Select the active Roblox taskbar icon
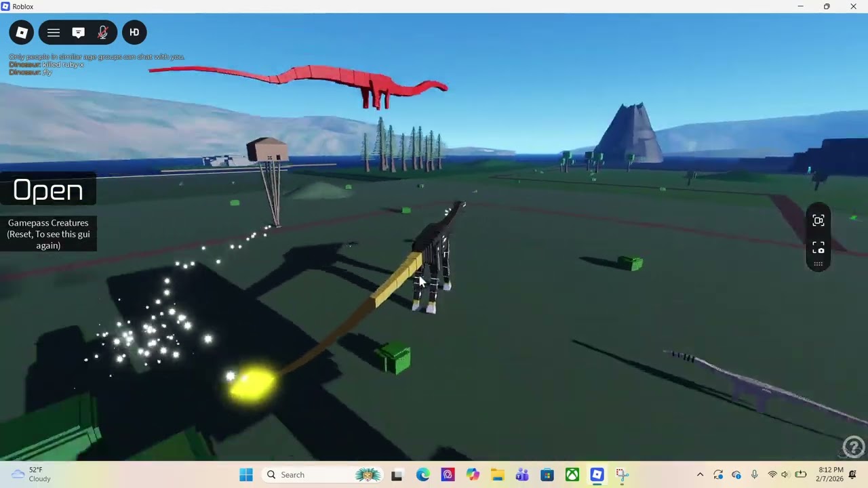The image size is (868, 488). pyautogui.click(x=597, y=475)
